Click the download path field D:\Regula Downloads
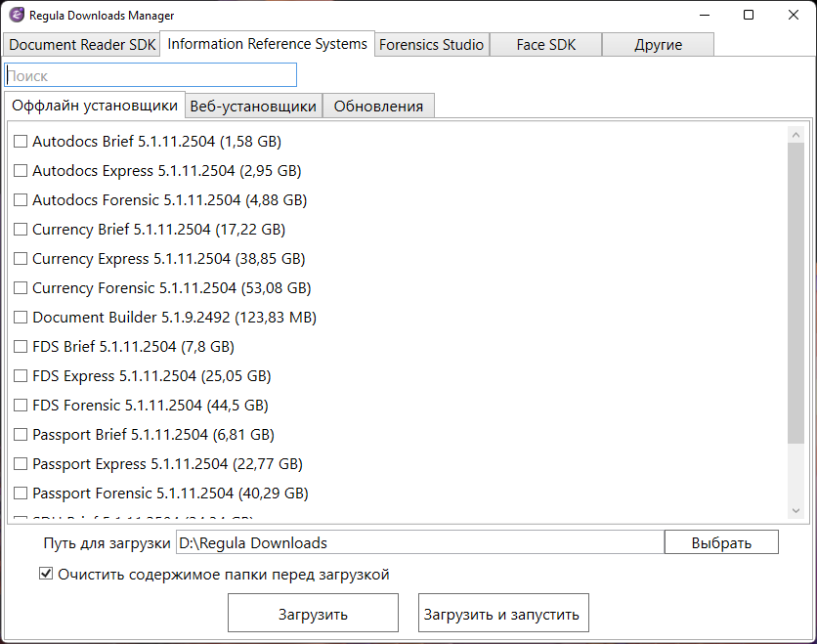This screenshot has width=817, height=644. pos(420,542)
